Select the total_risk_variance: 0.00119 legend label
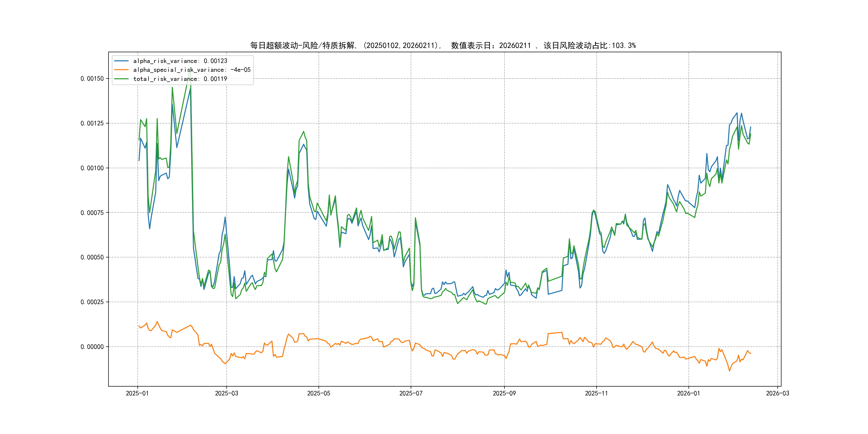This screenshot has width=868, height=434. pos(180,79)
